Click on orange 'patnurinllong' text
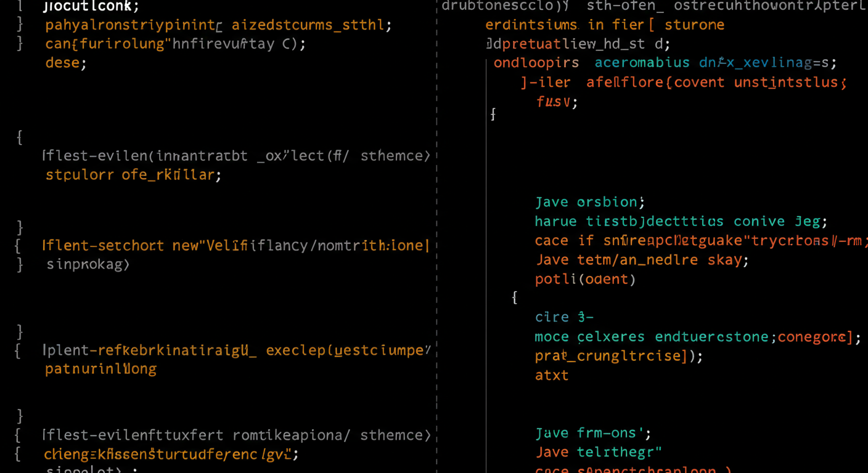868x473 pixels. [x=100, y=370]
